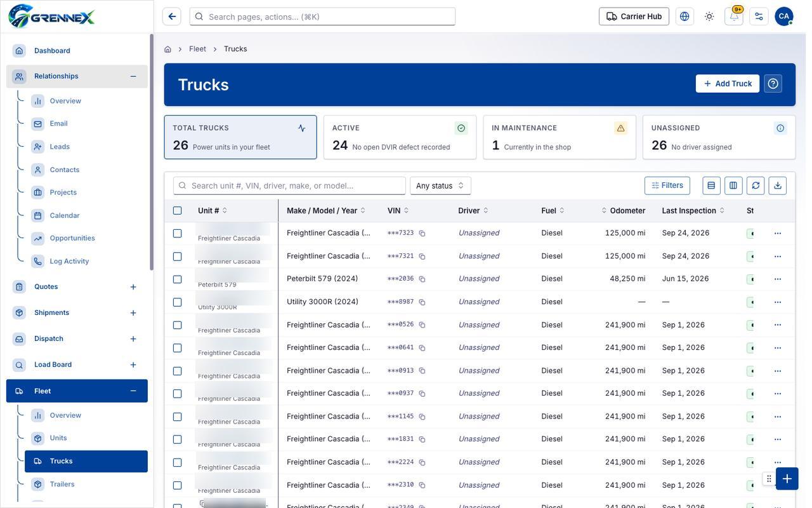Check the row with VIN 7323

point(178,234)
